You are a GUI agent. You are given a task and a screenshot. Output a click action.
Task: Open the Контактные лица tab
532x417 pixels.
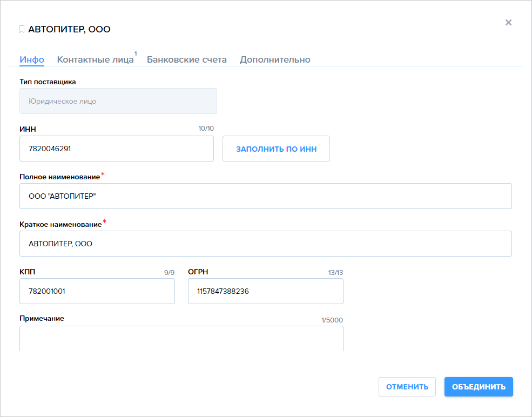(x=96, y=59)
